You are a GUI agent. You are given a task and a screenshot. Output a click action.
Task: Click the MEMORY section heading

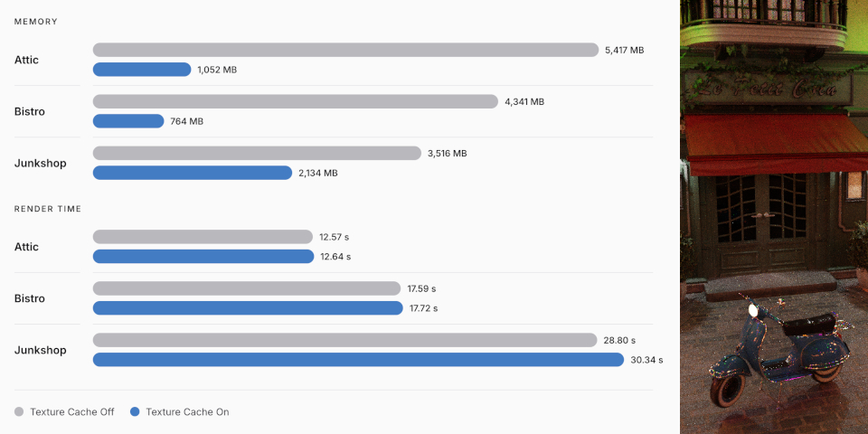36,22
